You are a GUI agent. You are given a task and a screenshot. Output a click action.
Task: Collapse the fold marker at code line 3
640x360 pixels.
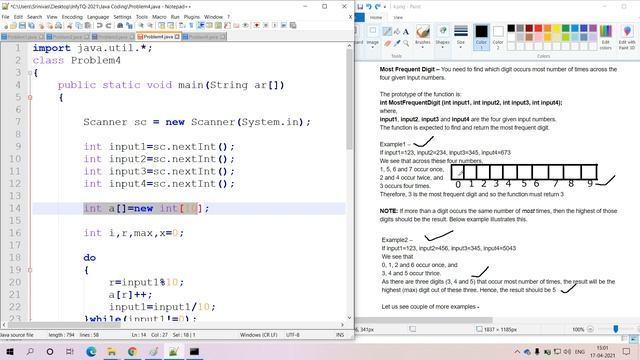pyautogui.click(x=30, y=73)
